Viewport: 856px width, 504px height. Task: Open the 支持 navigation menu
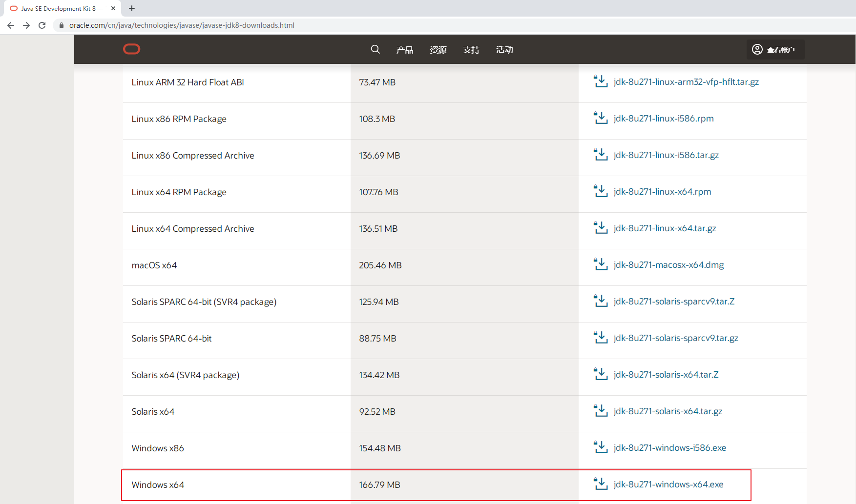pyautogui.click(x=471, y=50)
